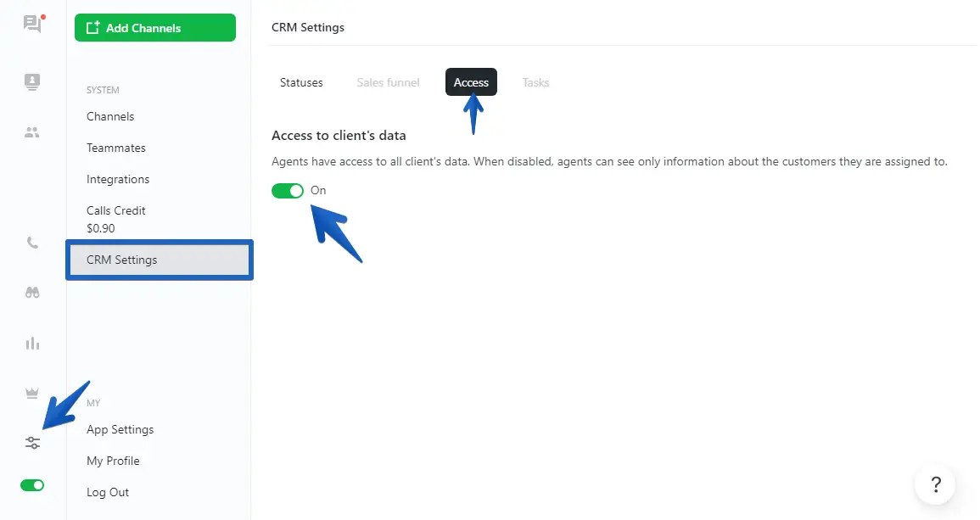Open the visitor monitor icon in sidebar
980x520 pixels.
click(32, 82)
